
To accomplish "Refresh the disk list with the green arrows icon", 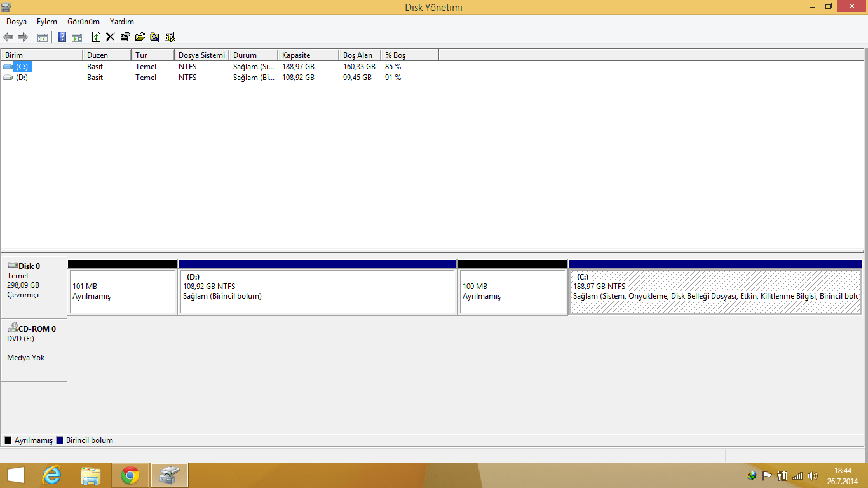I will [97, 37].
